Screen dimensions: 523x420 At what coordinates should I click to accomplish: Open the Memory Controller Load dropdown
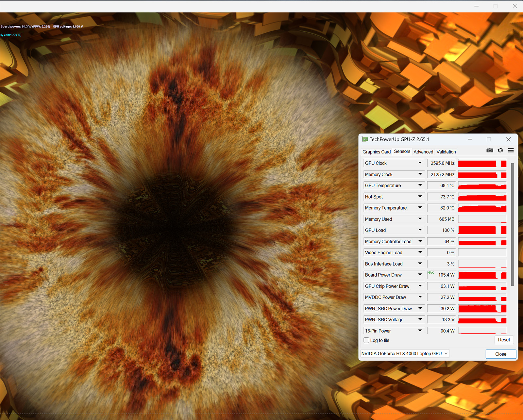[x=420, y=241]
